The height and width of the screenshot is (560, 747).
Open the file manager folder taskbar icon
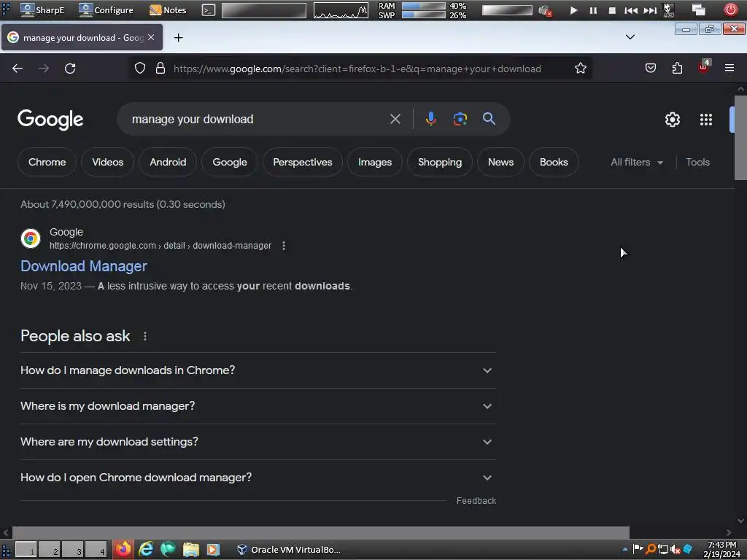(191, 550)
